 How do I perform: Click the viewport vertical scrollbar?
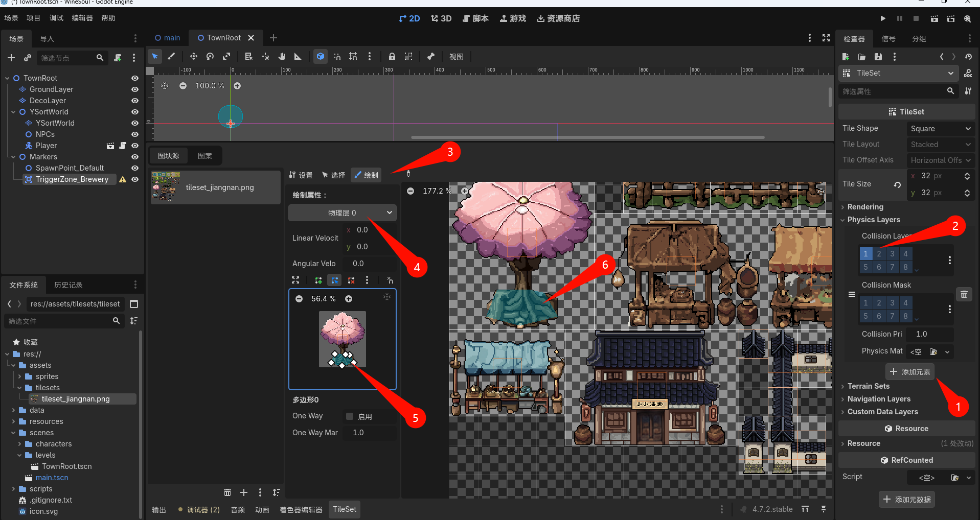coord(830,97)
